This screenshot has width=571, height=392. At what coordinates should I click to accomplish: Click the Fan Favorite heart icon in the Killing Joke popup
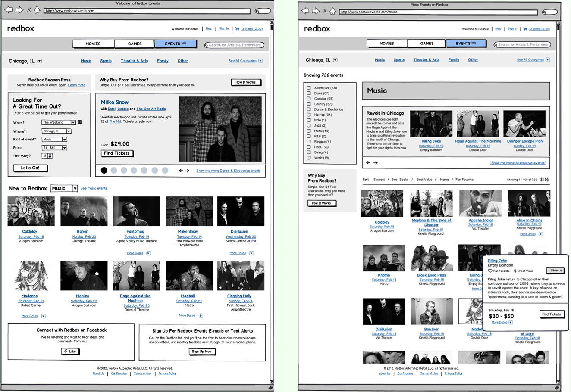pyautogui.click(x=490, y=271)
